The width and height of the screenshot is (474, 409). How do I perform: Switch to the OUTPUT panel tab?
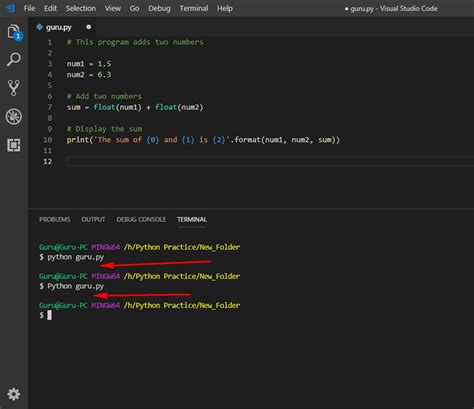pyautogui.click(x=93, y=219)
